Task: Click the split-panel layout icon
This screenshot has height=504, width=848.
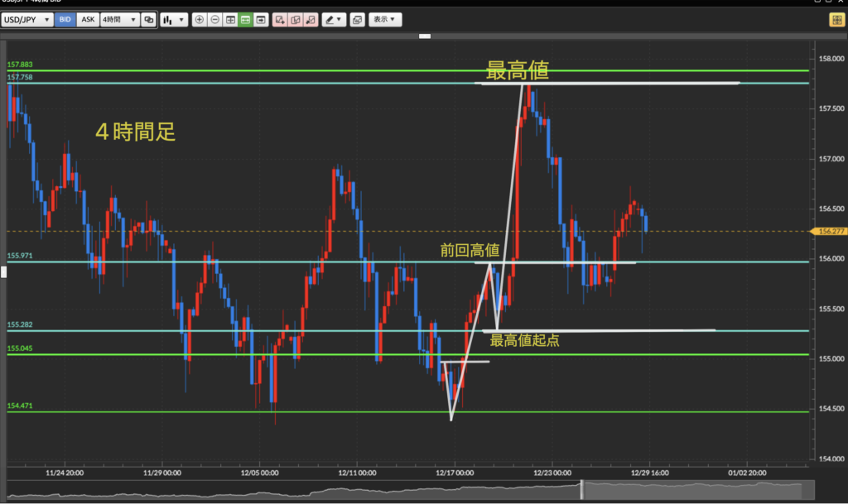Action: [230, 19]
